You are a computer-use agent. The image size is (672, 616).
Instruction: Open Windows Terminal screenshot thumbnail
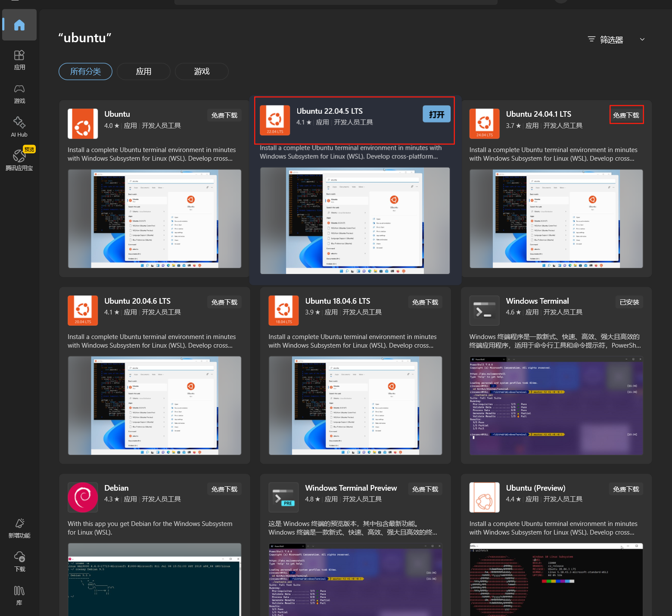tap(556, 406)
